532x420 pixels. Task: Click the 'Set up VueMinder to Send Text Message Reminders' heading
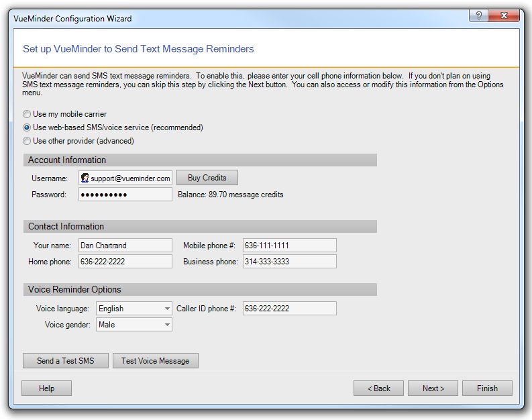tap(138, 49)
